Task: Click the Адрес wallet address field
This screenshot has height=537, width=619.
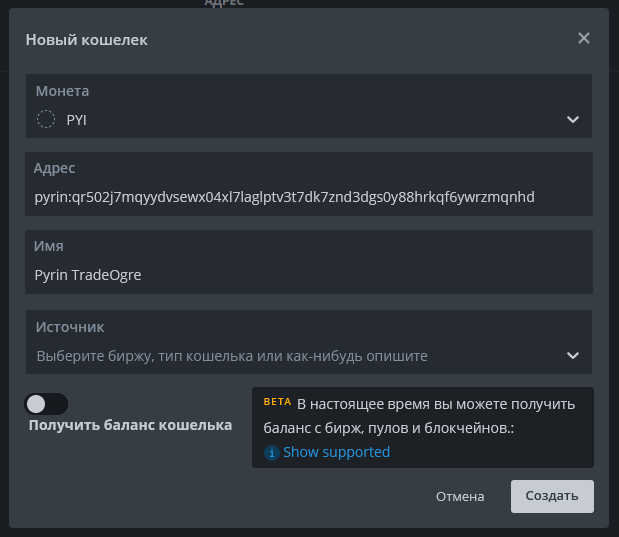Action: coord(309,184)
